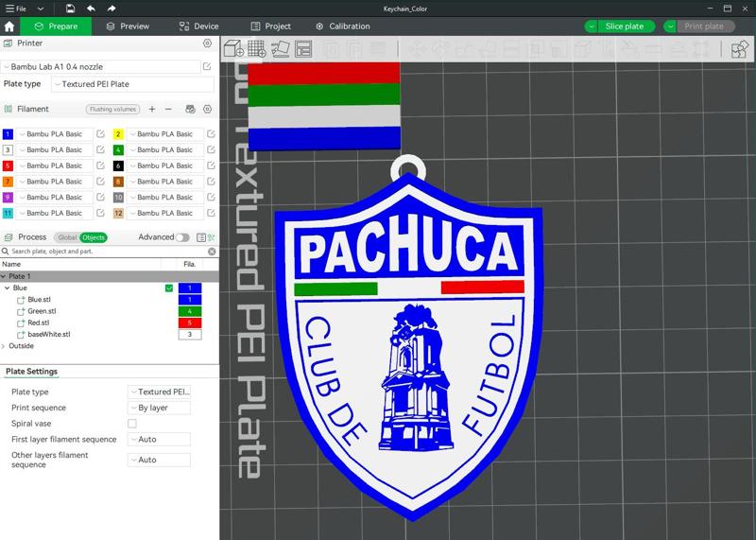Edit preset for filament 5
This screenshot has height=540, width=756.
pos(100,165)
